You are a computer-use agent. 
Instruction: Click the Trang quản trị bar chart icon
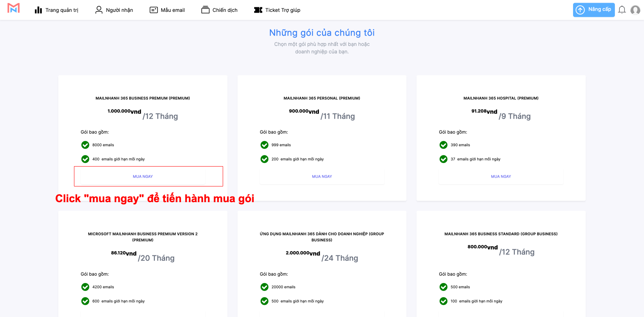pos(38,10)
